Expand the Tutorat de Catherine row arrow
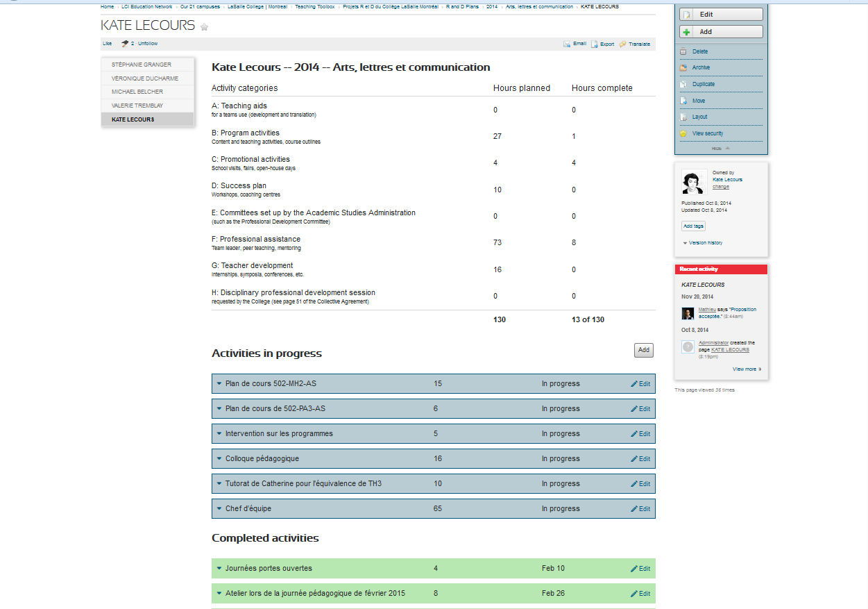Screen dimensions: 868x609 tap(219, 483)
